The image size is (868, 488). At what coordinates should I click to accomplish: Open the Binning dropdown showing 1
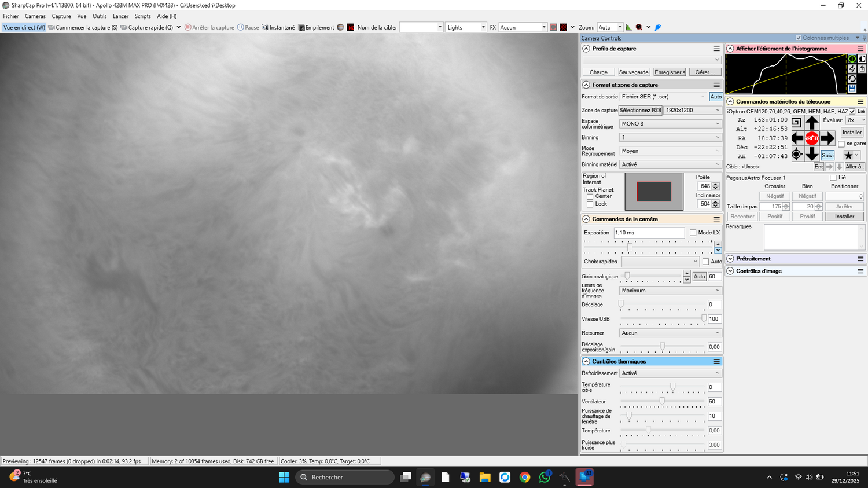click(x=671, y=137)
